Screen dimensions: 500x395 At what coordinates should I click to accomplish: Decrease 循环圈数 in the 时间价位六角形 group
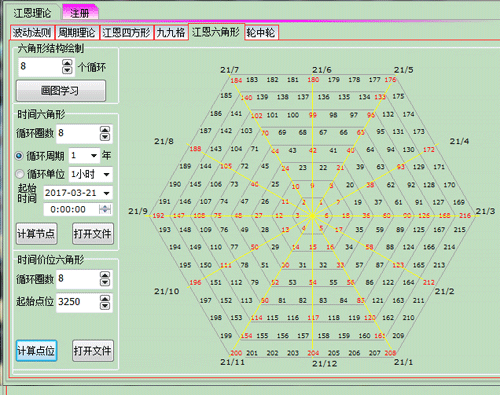point(105,282)
